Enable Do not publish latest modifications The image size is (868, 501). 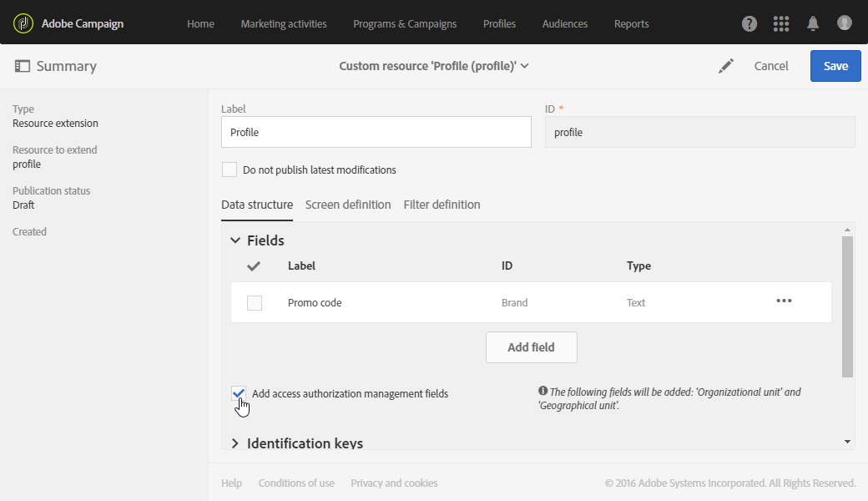pos(230,170)
